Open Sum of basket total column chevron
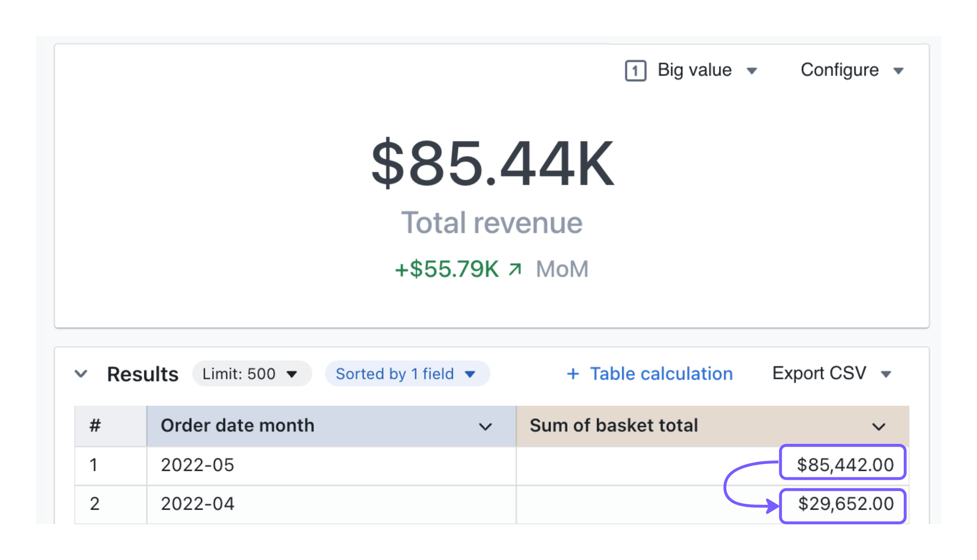 pos(878,427)
